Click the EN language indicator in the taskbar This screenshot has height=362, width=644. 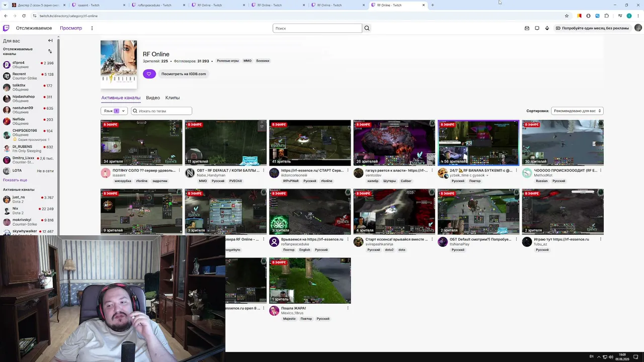point(592,356)
